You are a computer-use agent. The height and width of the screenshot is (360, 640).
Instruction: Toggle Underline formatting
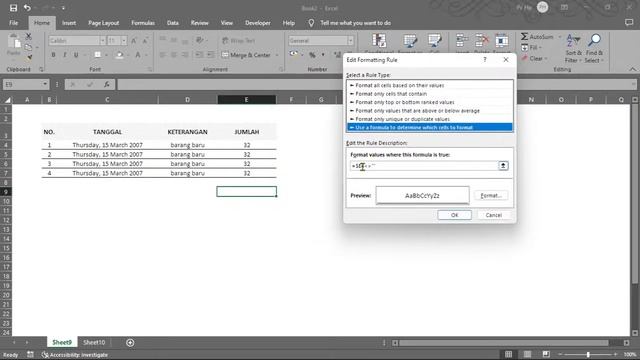pos(76,55)
